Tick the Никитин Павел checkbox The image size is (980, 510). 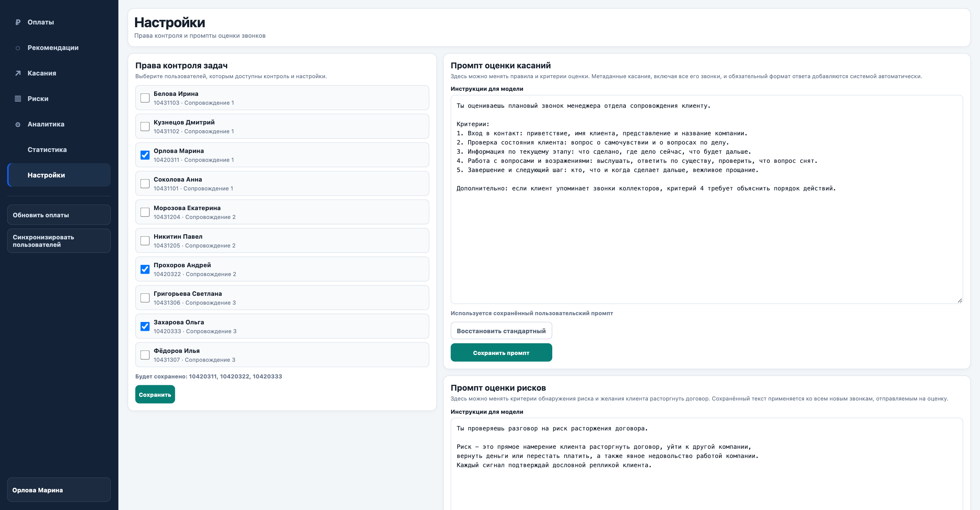coord(145,241)
